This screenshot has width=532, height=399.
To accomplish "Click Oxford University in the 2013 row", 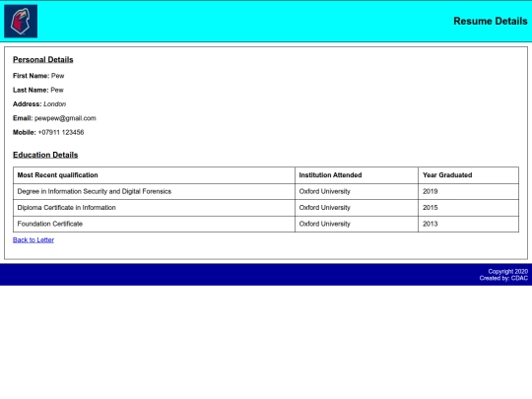I will (x=357, y=224).
